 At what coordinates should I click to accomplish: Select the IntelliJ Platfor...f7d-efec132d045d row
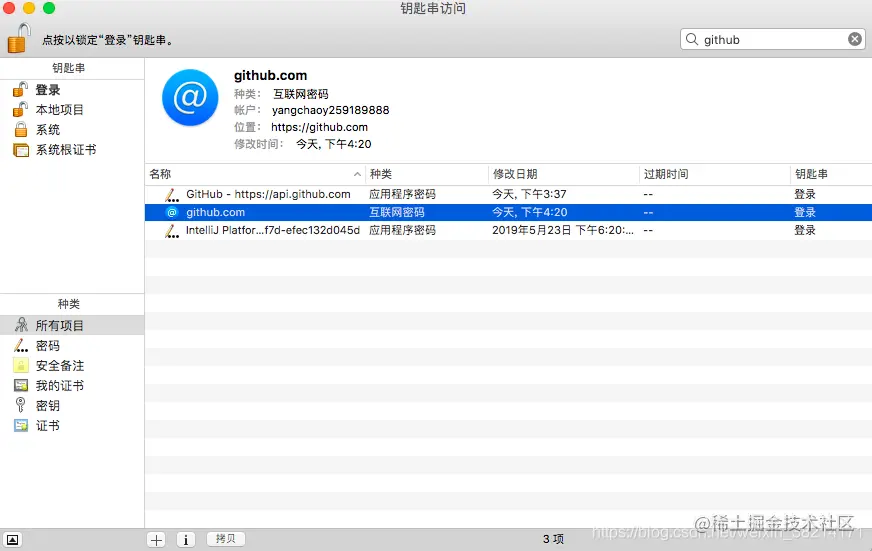click(x=508, y=230)
